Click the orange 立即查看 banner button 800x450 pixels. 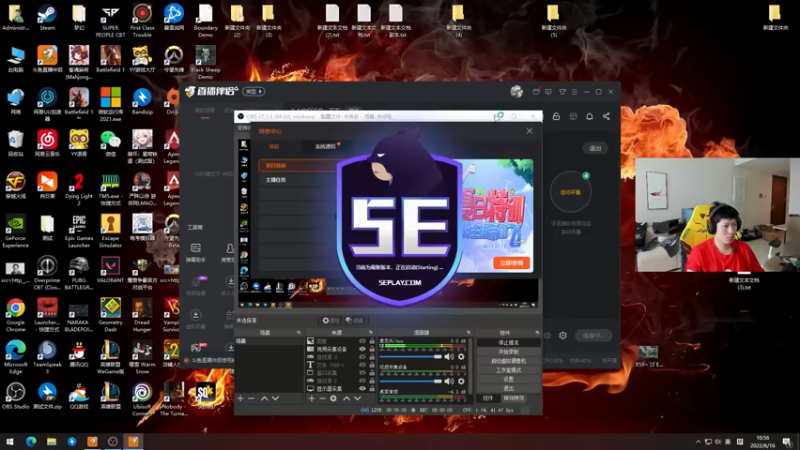tap(511, 263)
